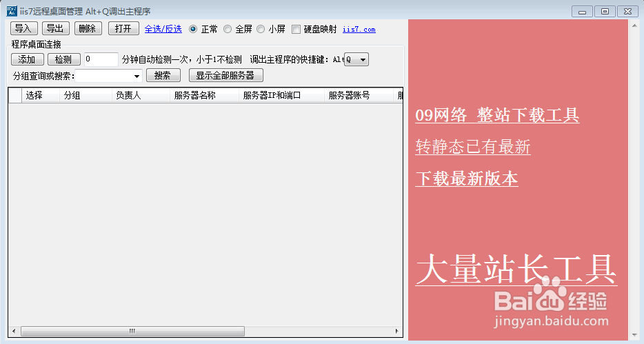Click the 服务器IP和端口 column header
Screen dimensions: 644x344
281,95
